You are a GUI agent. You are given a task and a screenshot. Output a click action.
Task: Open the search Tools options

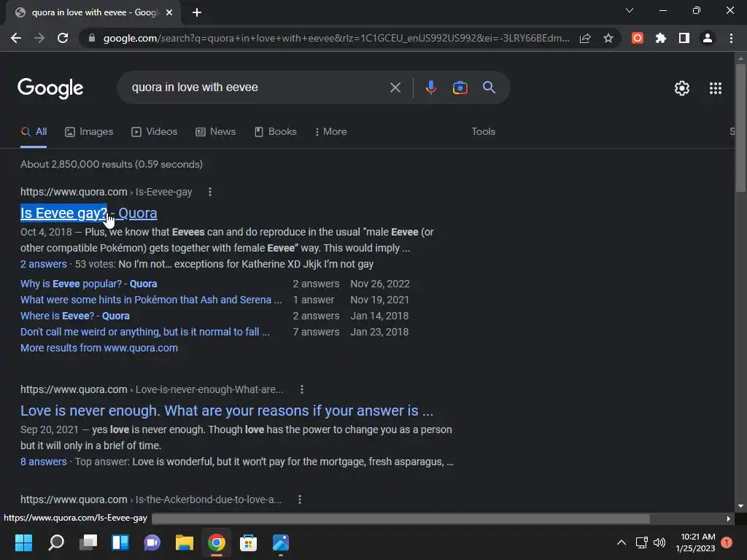point(483,132)
